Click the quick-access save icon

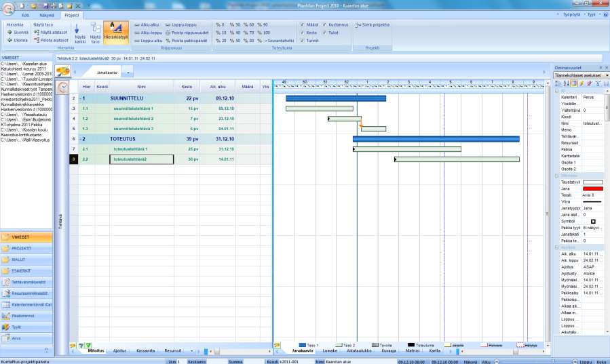point(46,6)
